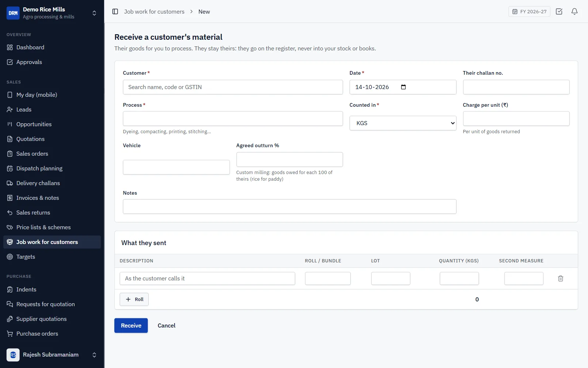
Task: Click the Invoices & notes receipt icon
Action: (10, 198)
